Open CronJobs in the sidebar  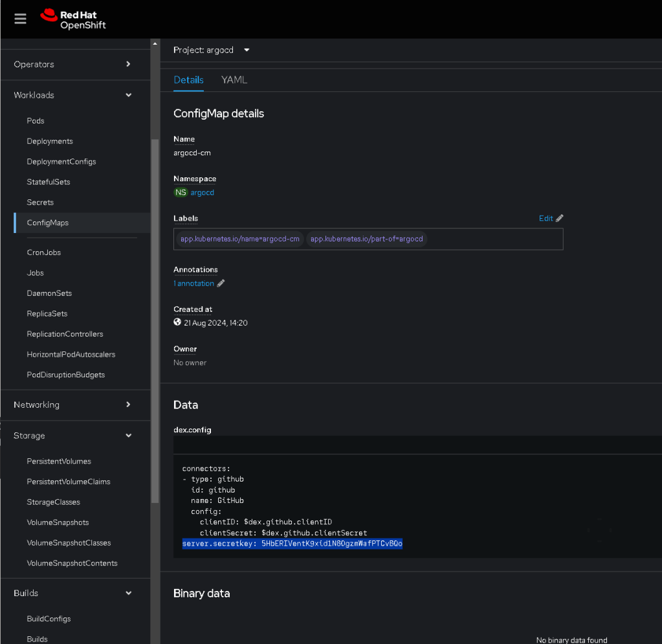pyautogui.click(x=44, y=252)
